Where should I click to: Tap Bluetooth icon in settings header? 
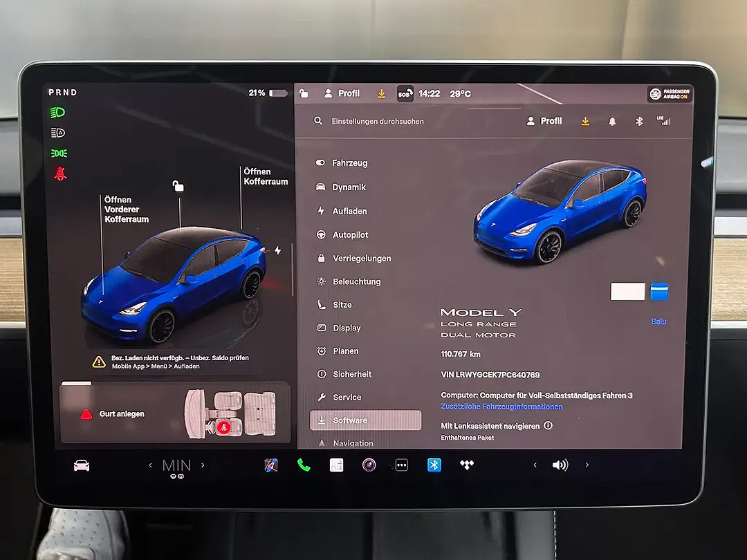(x=639, y=122)
